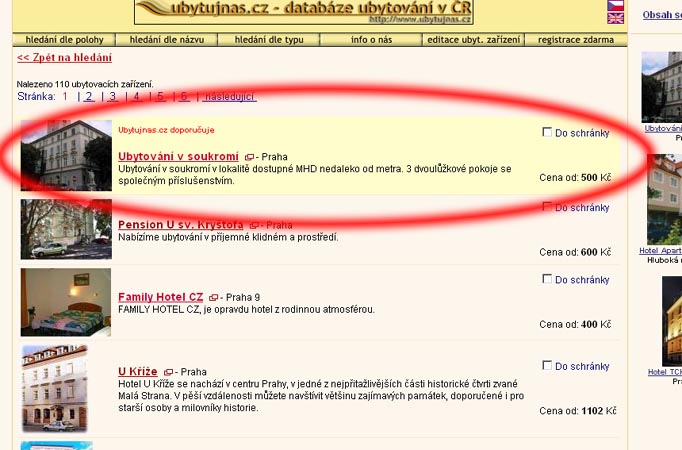Open the hledání dle typu menu
The height and width of the screenshot is (450, 682).
click(x=269, y=40)
